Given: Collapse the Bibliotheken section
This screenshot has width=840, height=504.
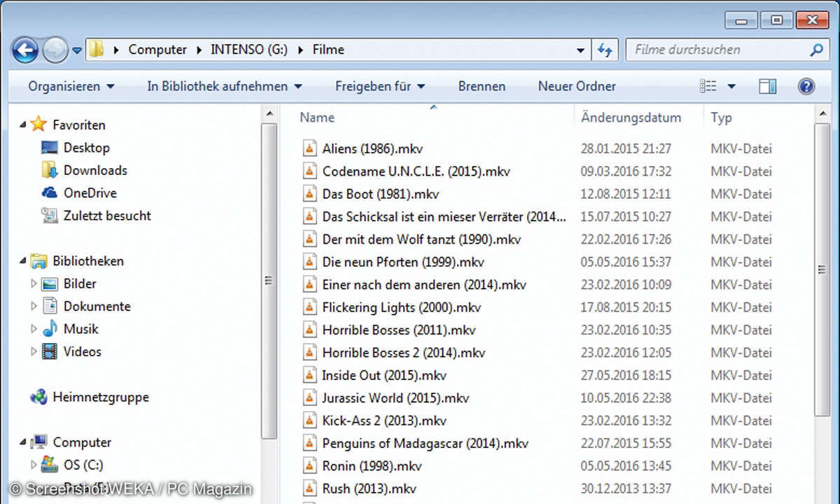Looking at the screenshot, I should coord(22,261).
